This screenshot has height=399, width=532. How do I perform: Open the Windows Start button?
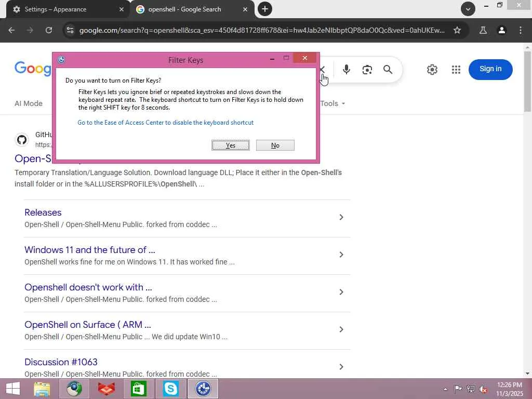pyautogui.click(x=13, y=389)
